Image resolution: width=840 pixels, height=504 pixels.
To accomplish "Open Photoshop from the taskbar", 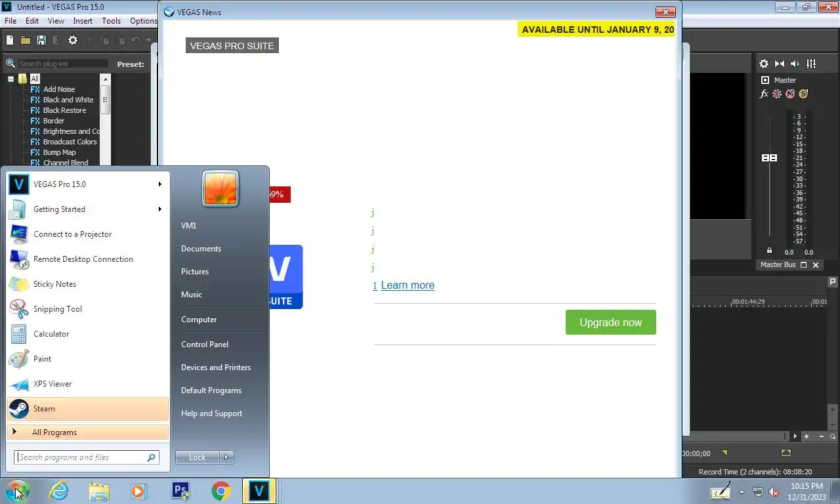I will 180,491.
